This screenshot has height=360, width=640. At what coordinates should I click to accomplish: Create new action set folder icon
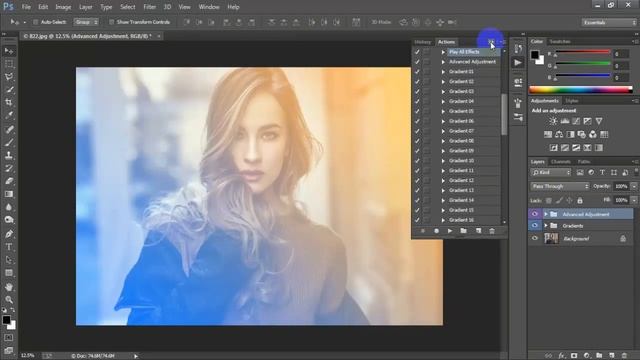pos(463,231)
